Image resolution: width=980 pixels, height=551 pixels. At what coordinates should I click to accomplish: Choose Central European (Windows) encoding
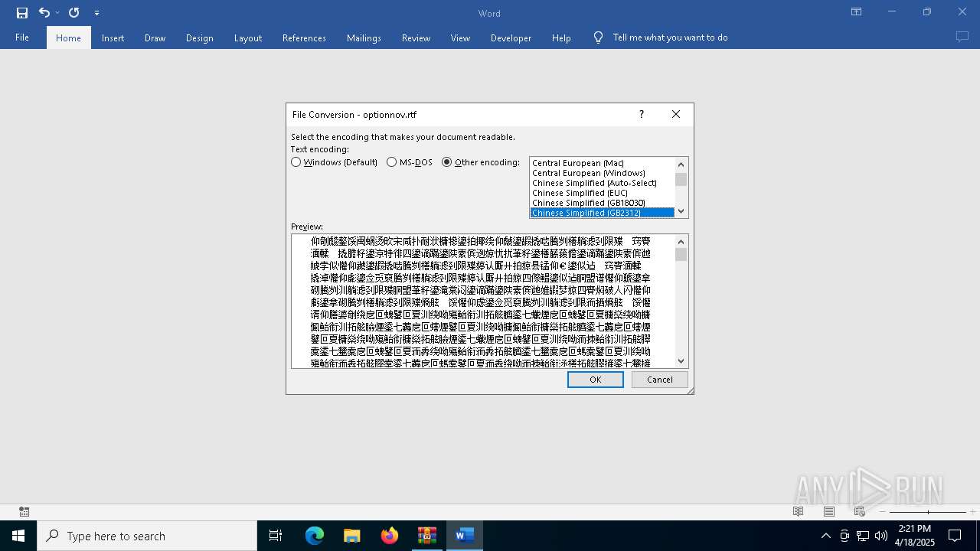(x=602, y=173)
